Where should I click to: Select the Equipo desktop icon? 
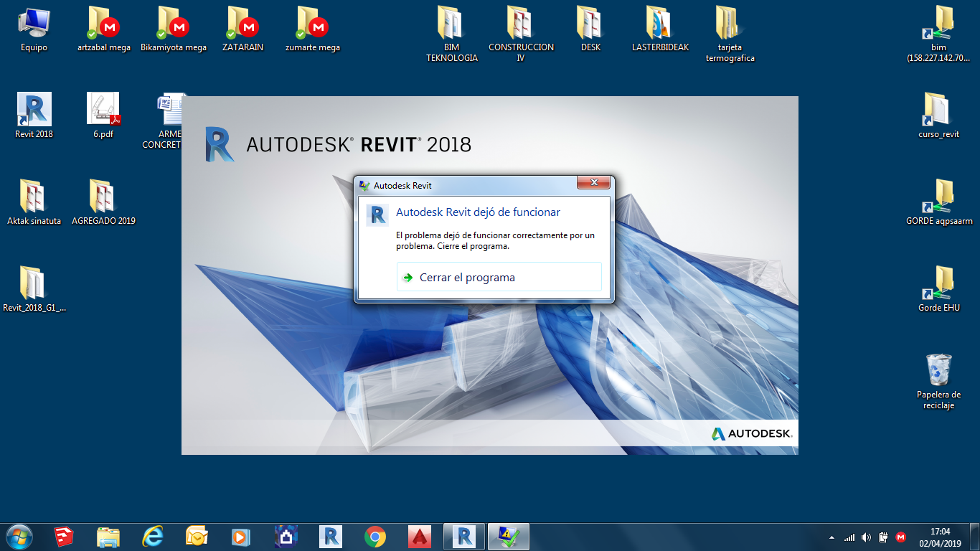tap(34, 29)
